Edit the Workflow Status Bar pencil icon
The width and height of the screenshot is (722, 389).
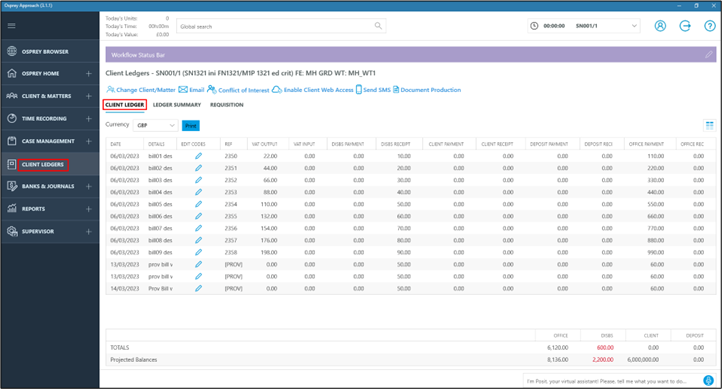[709, 54]
